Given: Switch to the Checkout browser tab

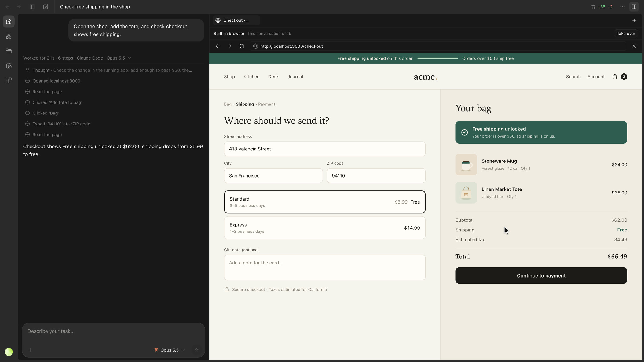Looking at the screenshot, I should coord(236,20).
